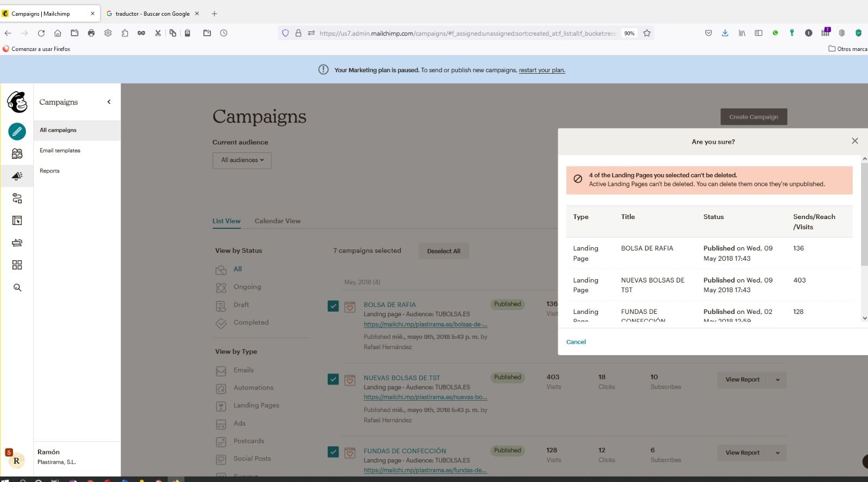Click Cancel in the dialog
Image resolution: width=868 pixels, height=482 pixels.
point(576,342)
